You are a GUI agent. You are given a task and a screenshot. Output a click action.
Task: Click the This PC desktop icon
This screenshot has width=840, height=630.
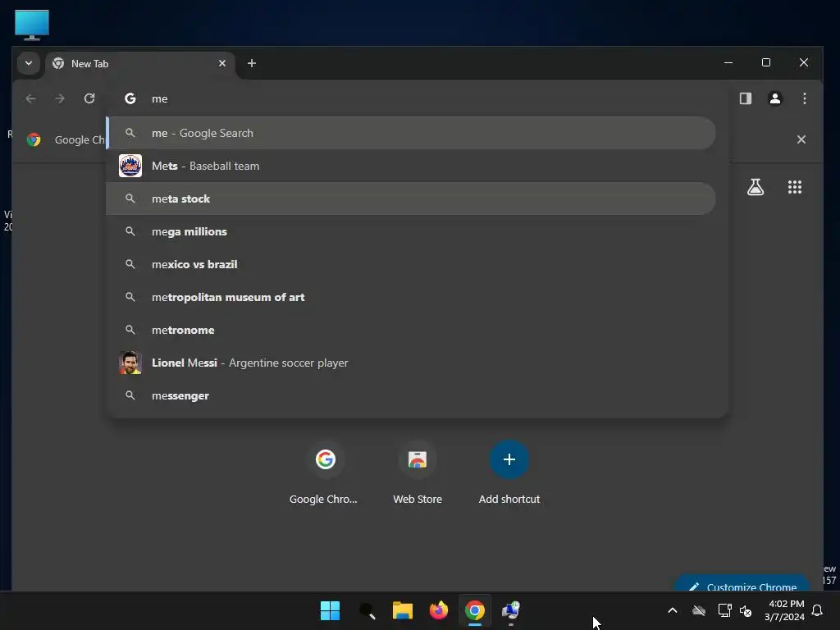point(32,25)
